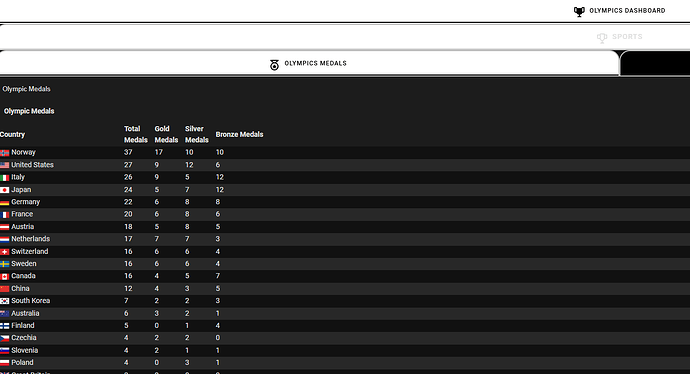Click the bold Olympic Medals table title
Viewport: 690px width, 374px height.
[x=29, y=111]
